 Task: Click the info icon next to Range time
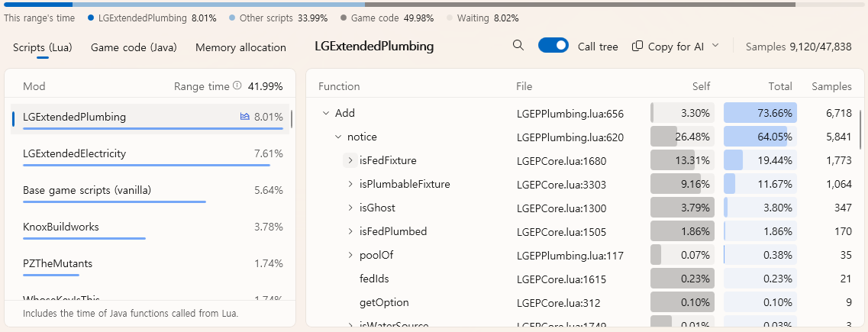237,85
